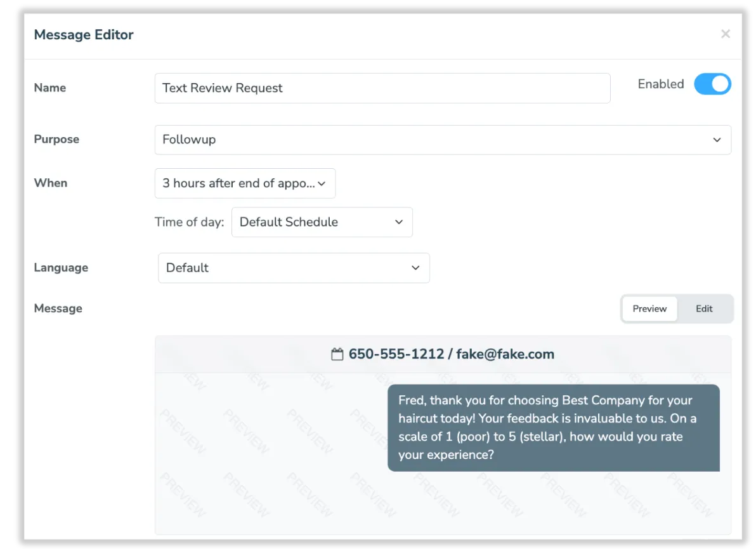The width and height of the screenshot is (756, 549).
Task: Expand the Purpose field chevron arrow
Action: tap(717, 140)
